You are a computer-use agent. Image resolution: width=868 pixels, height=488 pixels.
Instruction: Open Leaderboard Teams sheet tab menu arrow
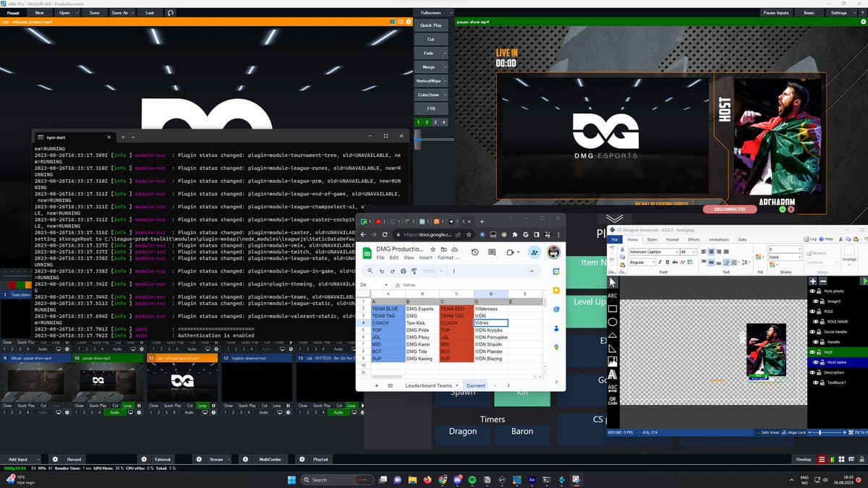[456, 386]
